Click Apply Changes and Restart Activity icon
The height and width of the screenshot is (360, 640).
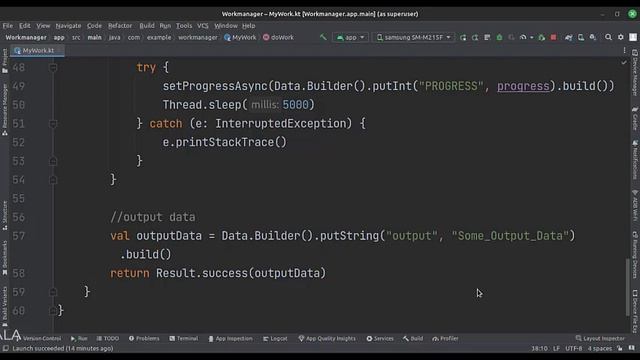coord(475,37)
